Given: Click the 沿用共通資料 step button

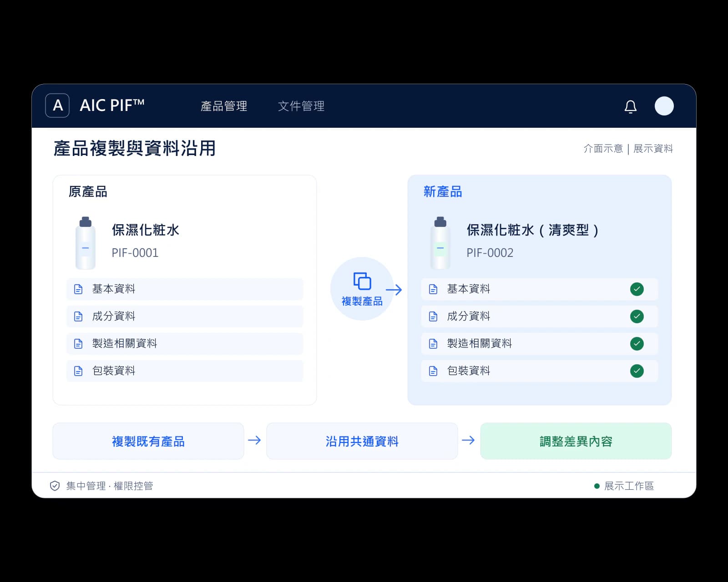Looking at the screenshot, I should (x=362, y=441).
